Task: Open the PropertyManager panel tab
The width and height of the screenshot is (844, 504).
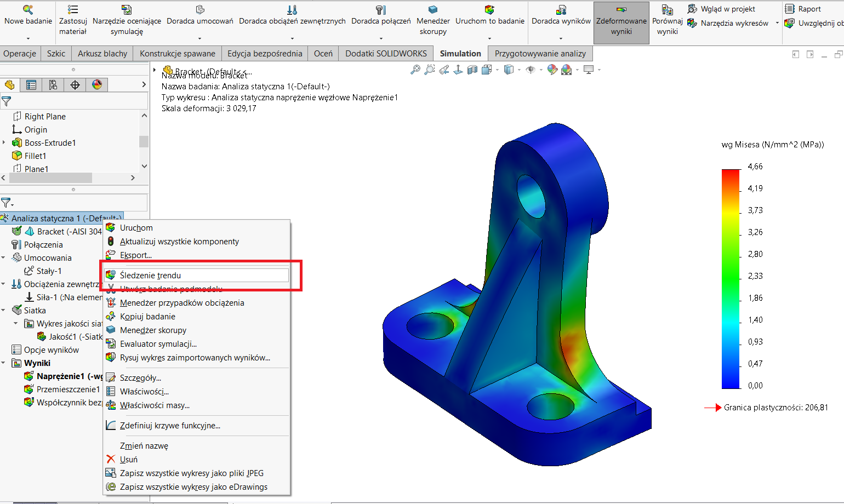Action: click(x=31, y=84)
